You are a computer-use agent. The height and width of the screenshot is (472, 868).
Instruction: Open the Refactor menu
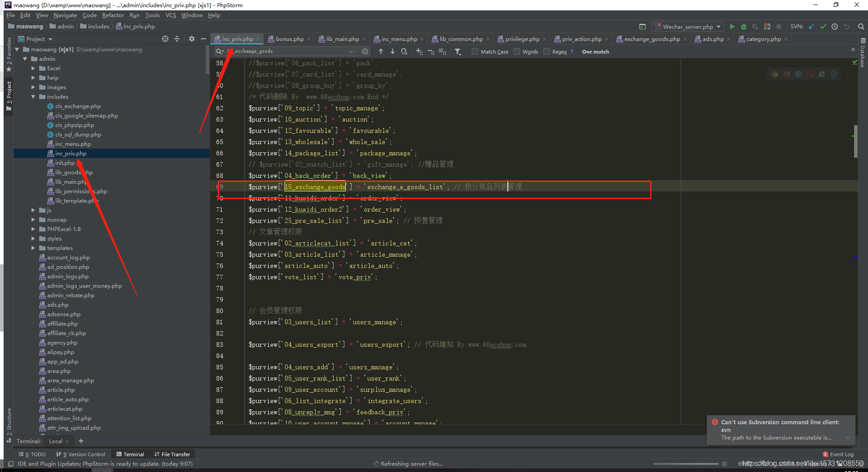(x=113, y=15)
